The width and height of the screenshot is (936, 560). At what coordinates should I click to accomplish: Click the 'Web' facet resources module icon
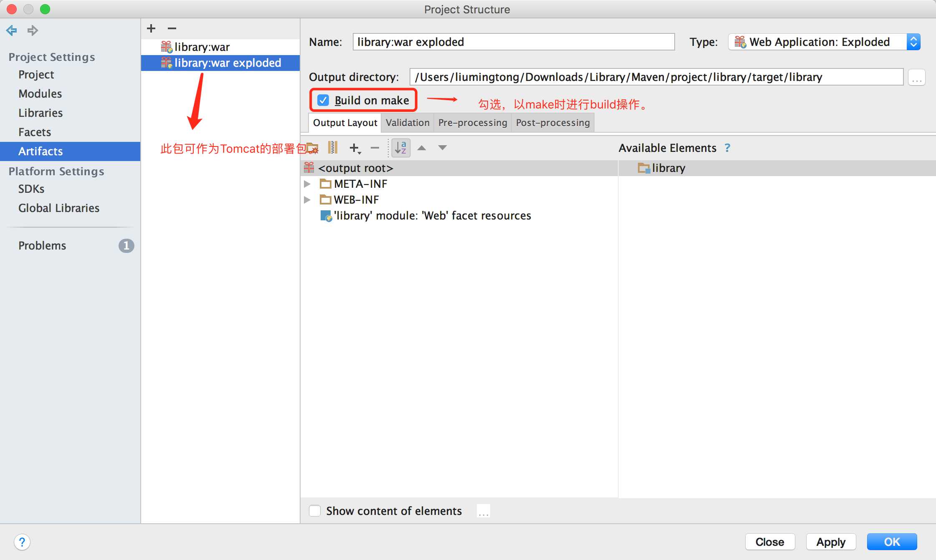point(326,216)
